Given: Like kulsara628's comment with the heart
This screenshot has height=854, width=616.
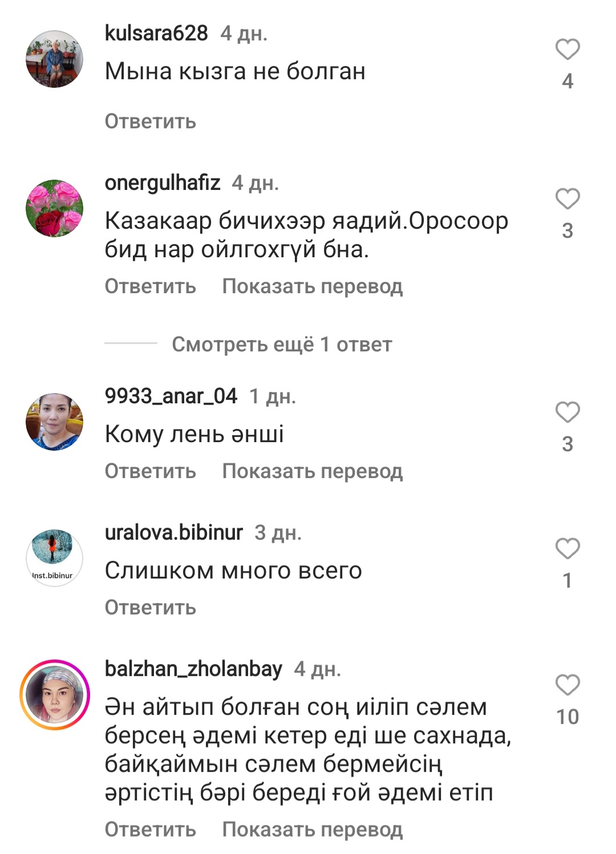Looking at the screenshot, I should pos(568,50).
